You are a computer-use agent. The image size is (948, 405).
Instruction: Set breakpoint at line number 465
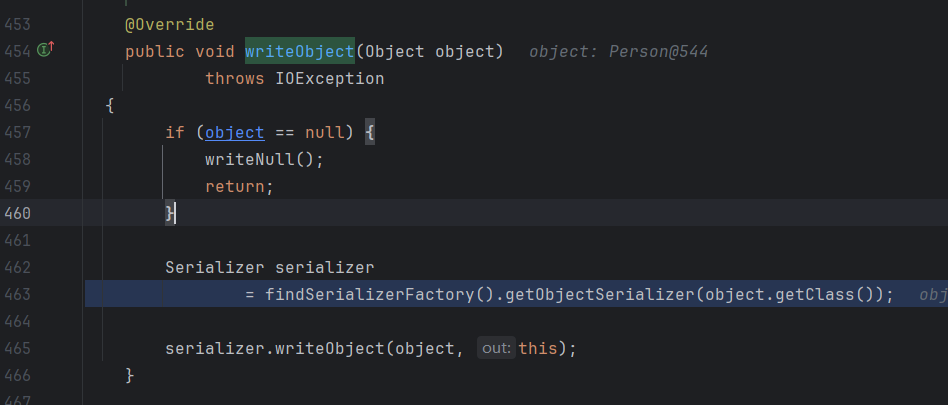[18, 348]
